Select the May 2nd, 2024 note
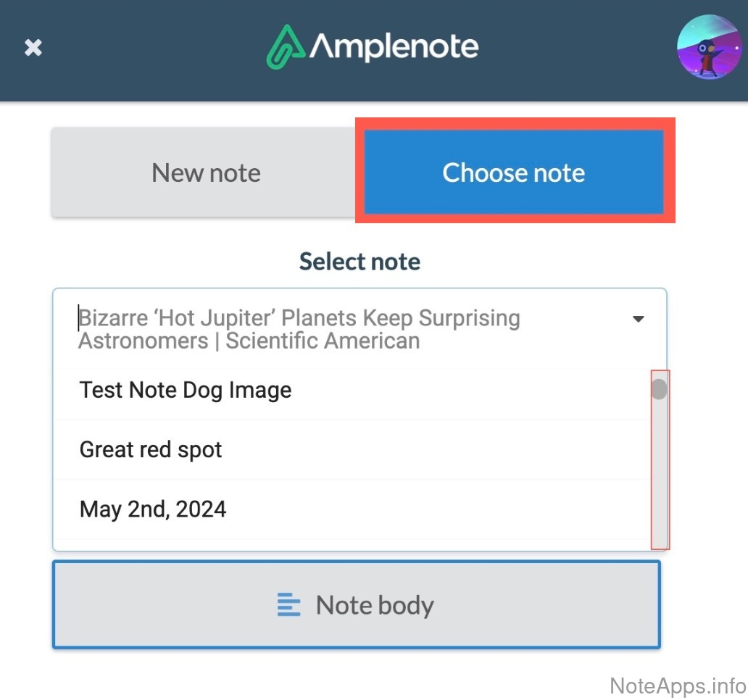The height and width of the screenshot is (700, 748). (x=153, y=509)
